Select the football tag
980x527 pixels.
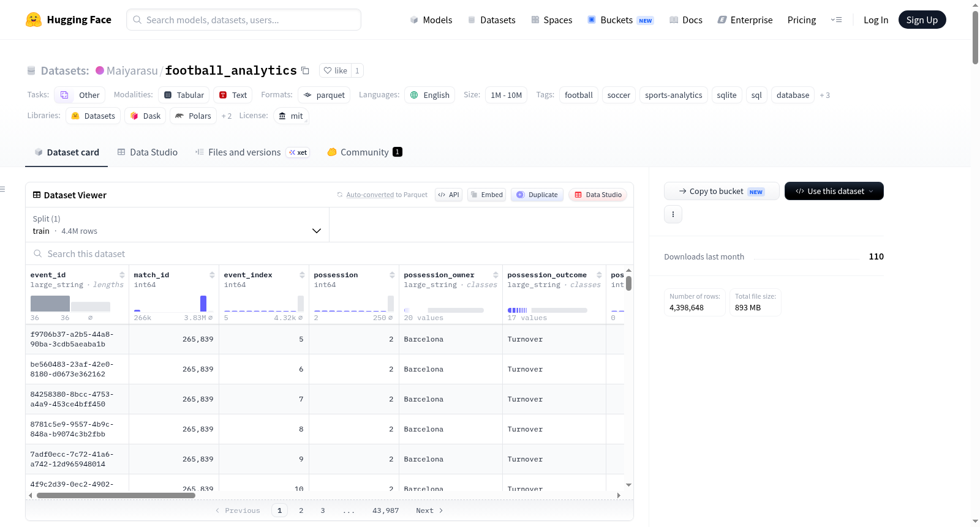(x=578, y=95)
